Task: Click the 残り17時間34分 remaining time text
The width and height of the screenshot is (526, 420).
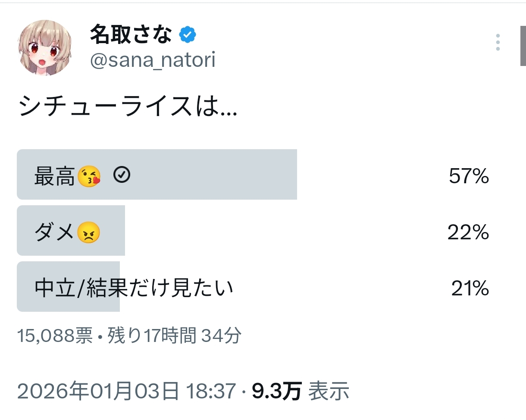Action: 174,336
